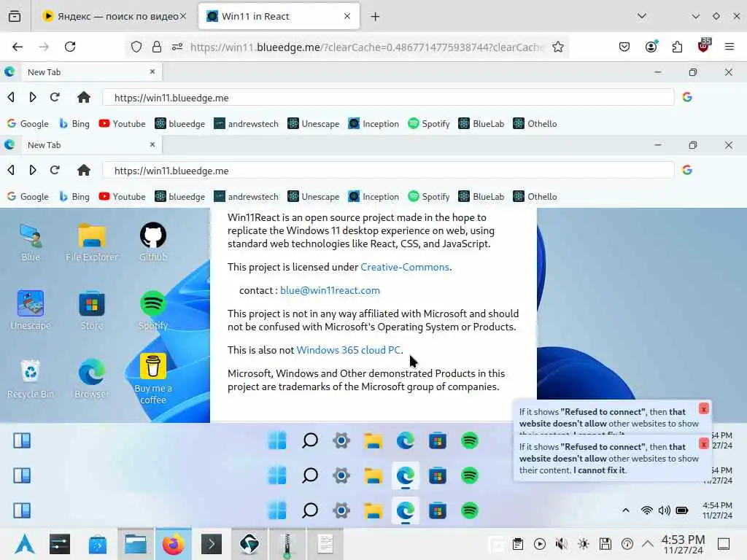Click the blue@win11react.com contact link
This screenshot has height=560, width=747.
[x=330, y=290]
